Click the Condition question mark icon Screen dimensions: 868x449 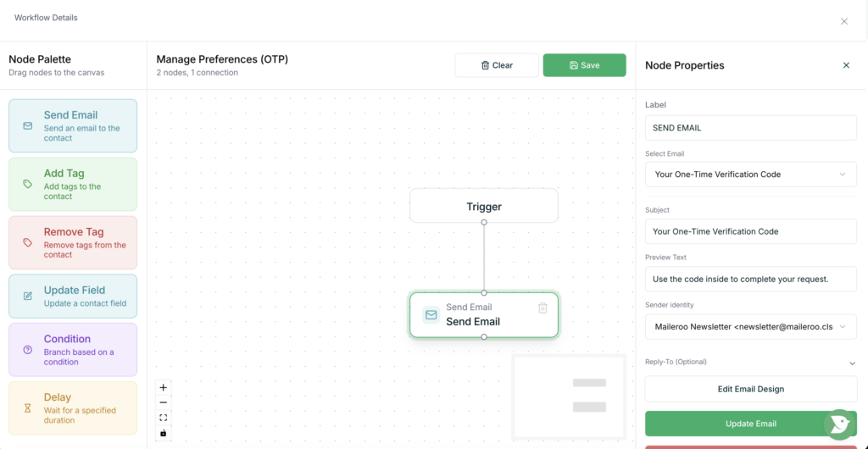click(28, 350)
